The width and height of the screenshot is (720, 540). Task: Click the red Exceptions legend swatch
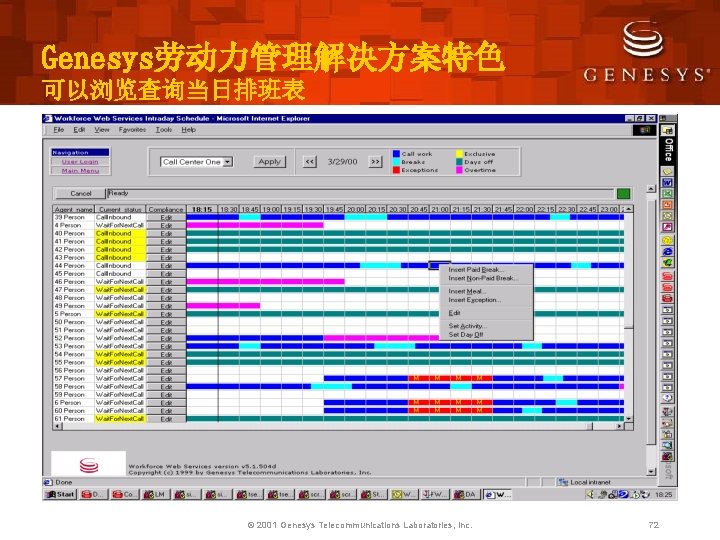click(396, 170)
